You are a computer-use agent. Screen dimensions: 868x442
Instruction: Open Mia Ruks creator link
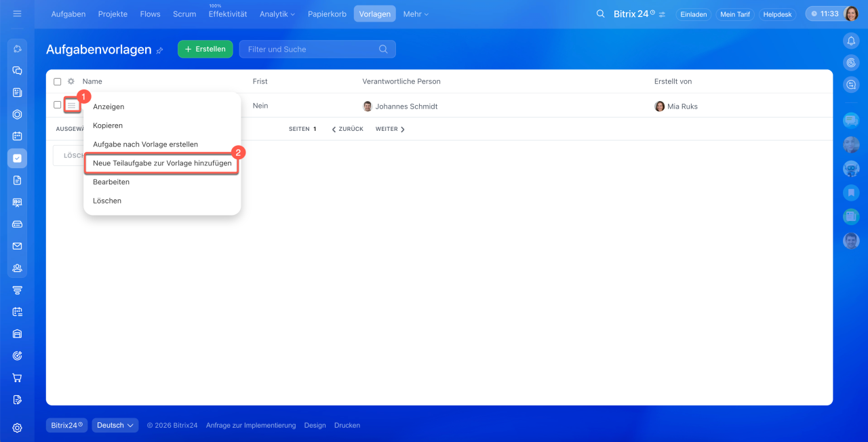point(682,106)
